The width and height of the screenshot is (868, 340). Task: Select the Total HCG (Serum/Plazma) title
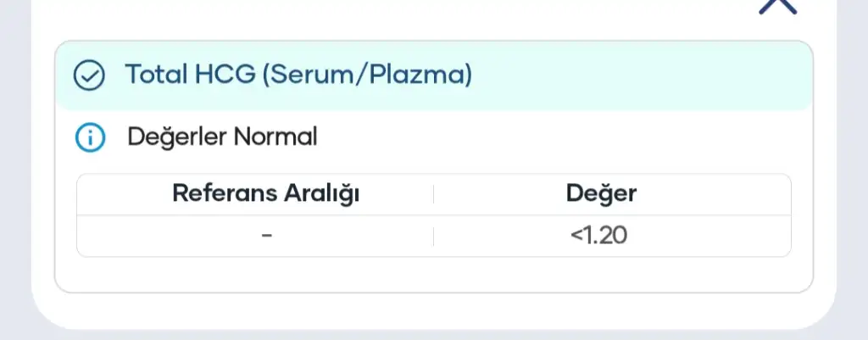click(298, 75)
